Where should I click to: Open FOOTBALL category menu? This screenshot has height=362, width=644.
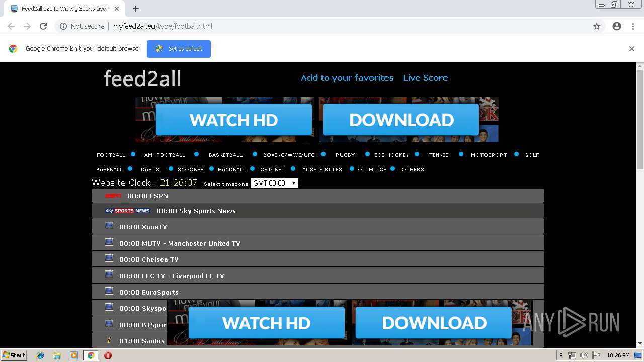[111, 155]
